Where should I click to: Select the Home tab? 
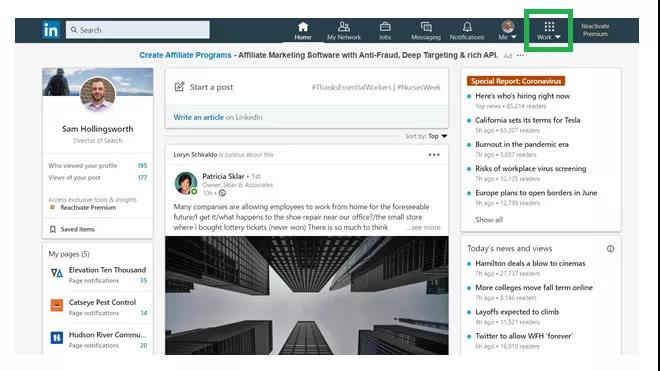click(303, 31)
